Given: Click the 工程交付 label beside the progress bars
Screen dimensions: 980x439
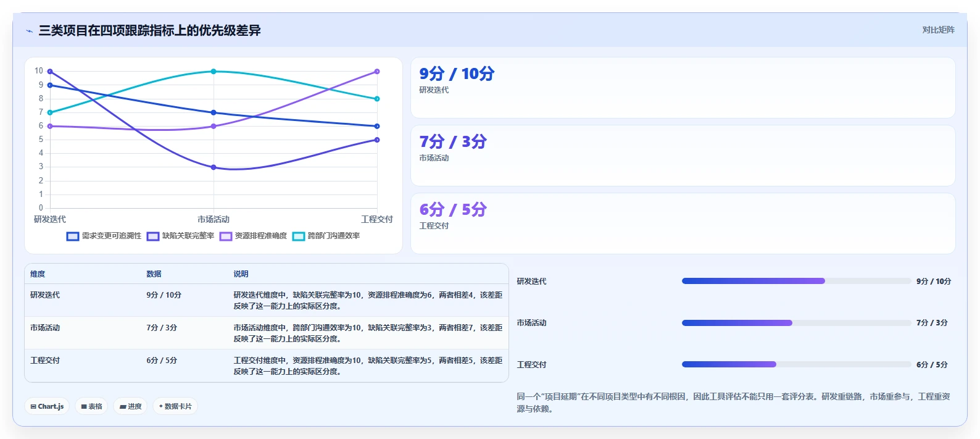Looking at the screenshot, I should (x=531, y=365).
